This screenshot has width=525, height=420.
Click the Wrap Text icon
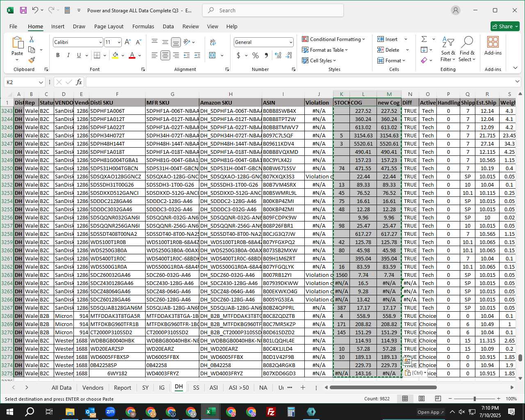(x=213, y=42)
